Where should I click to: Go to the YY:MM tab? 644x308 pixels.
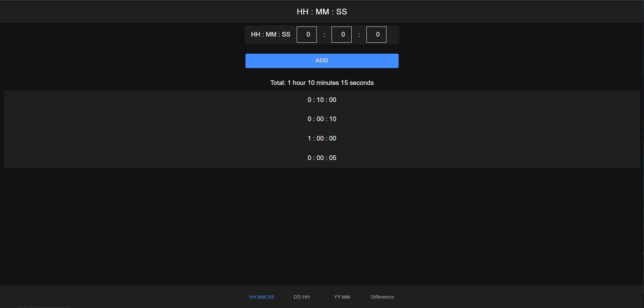(x=342, y=297)
